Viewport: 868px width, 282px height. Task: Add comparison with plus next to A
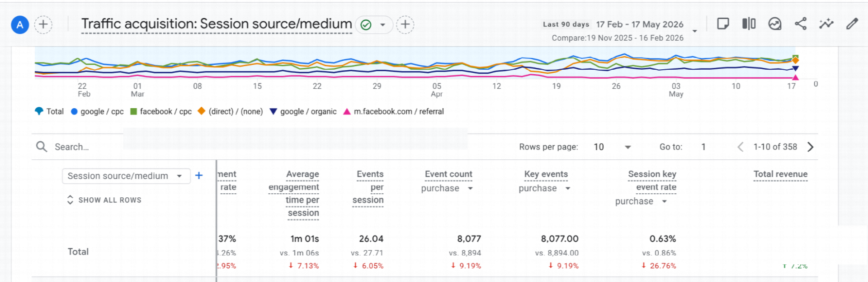click(43, 24)
